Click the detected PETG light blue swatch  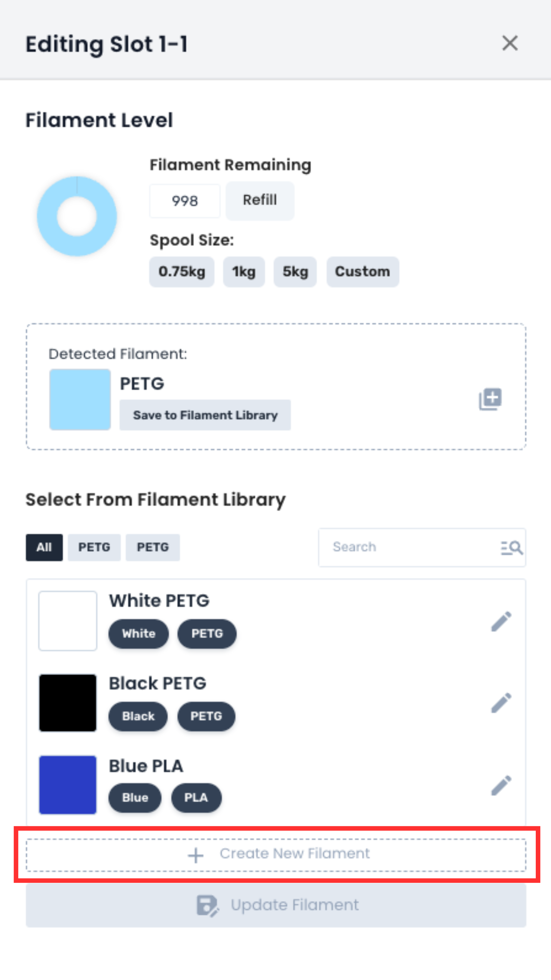(x=80, y=399)
